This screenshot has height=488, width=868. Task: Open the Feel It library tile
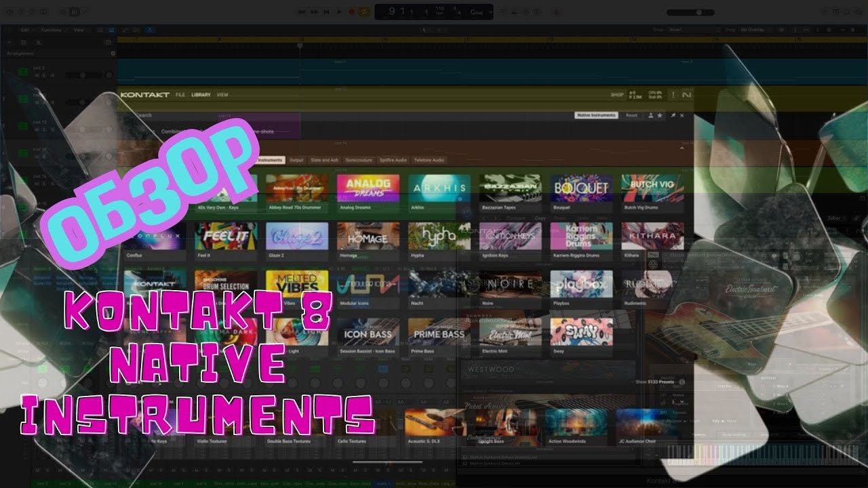[x=226, y=241]
